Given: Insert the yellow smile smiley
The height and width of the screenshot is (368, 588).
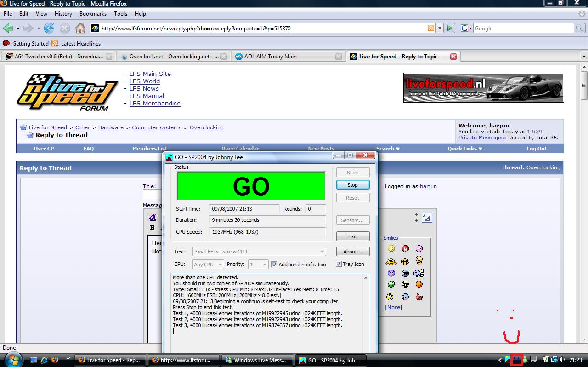Looking at the screenshot, I should pos(391,248).
